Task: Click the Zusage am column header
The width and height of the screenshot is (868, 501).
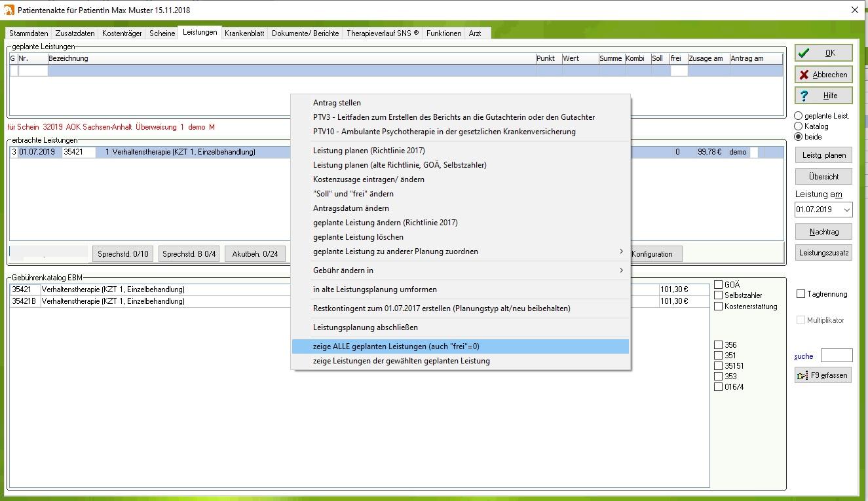Action: tap(708, 58)
